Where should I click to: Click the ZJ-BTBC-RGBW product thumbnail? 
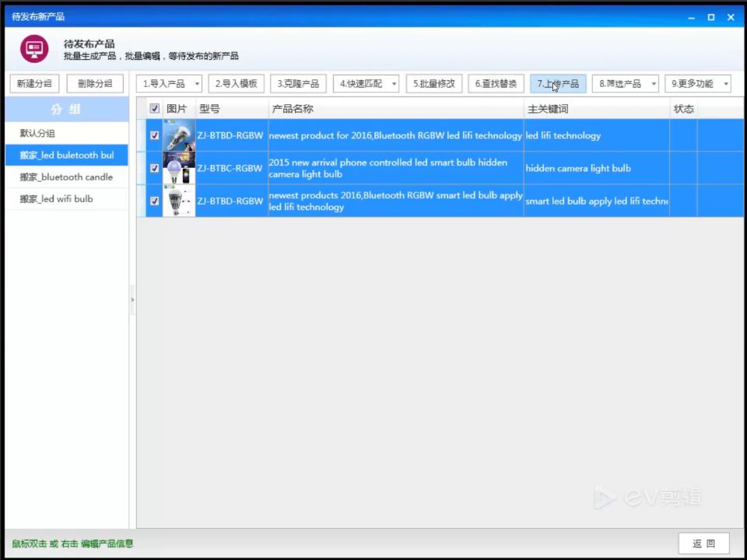(179, 168)
